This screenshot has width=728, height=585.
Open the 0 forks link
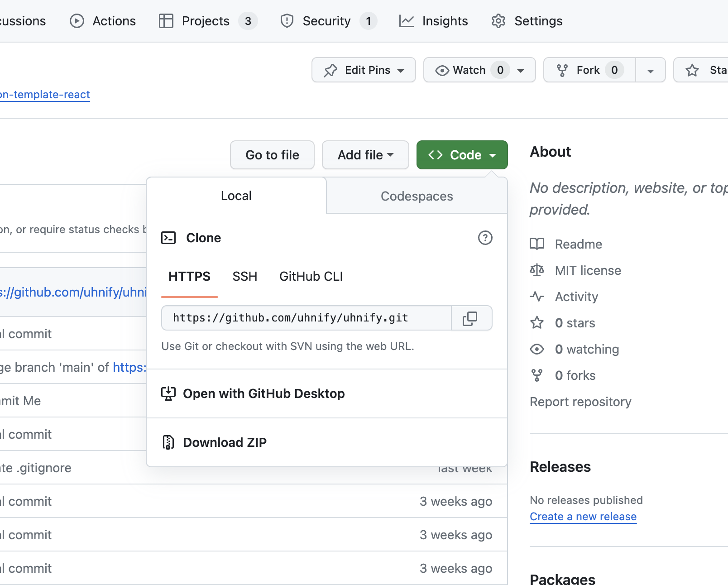click(x=575, y=375)
